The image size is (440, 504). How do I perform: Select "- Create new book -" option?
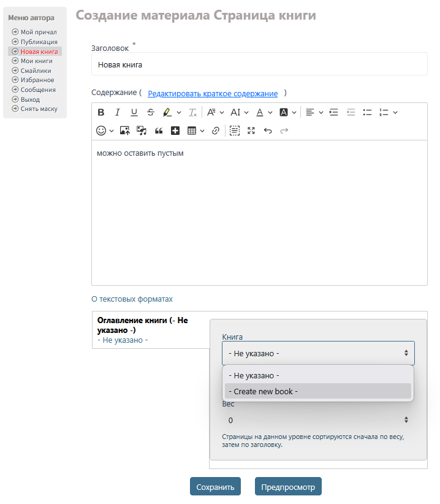[x=317, y=391]
